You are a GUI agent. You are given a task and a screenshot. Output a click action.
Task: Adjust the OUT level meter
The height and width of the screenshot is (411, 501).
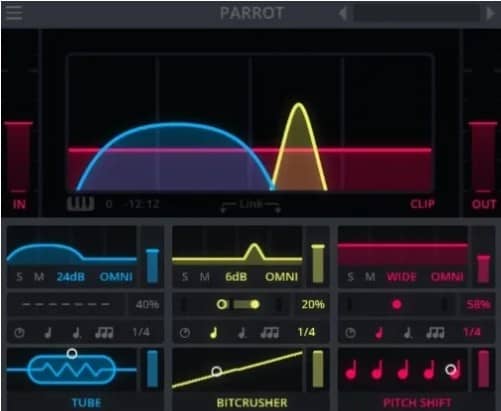483,157
